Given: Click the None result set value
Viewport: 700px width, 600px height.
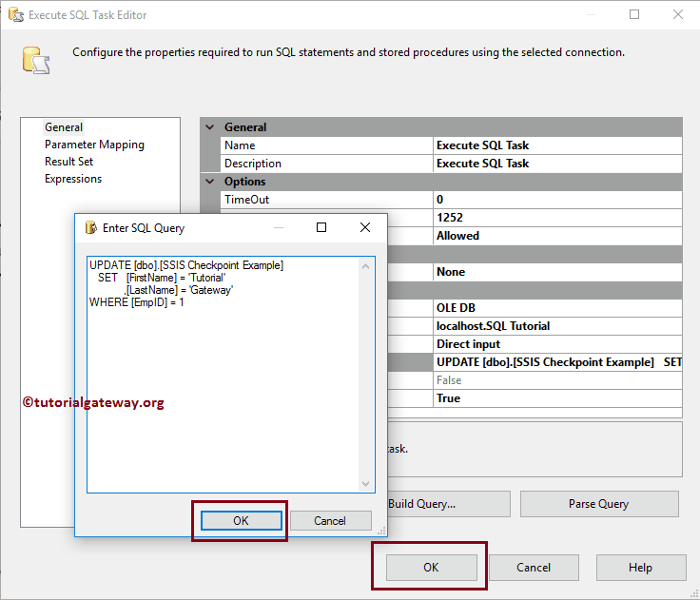Looking at the screenshot, I should (x=557, y=272).
